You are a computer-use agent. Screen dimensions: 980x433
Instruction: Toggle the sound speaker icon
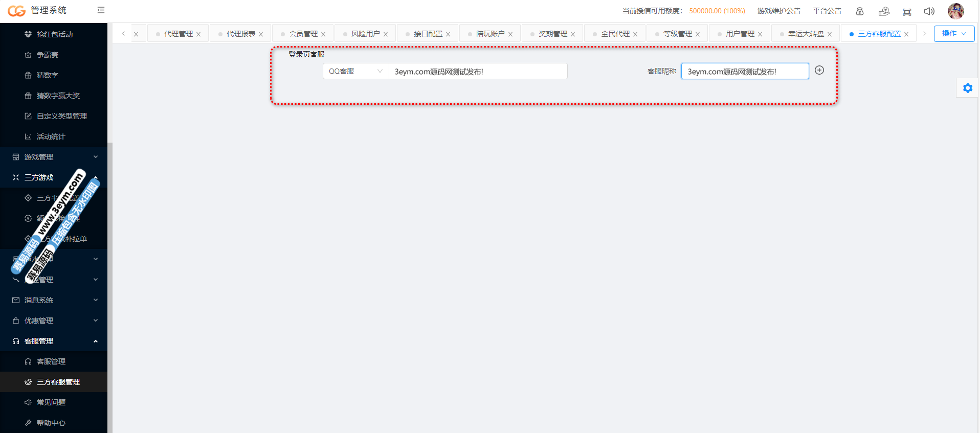tap(929, 11)
